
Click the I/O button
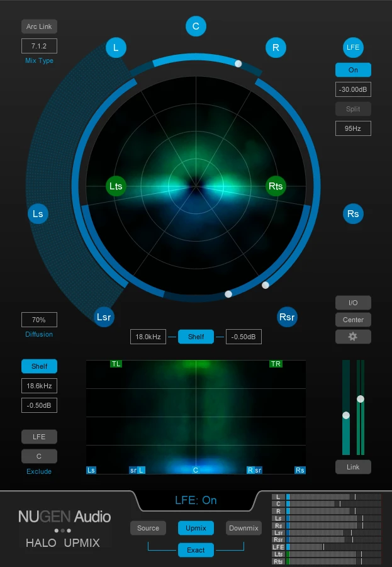tap(353, 303)
